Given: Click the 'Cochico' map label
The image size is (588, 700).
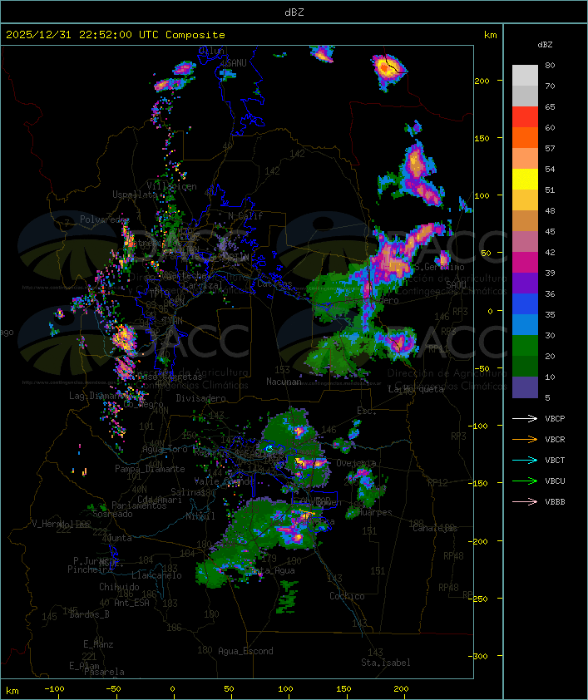Looking at the screenshot, I should coord(347,596).
